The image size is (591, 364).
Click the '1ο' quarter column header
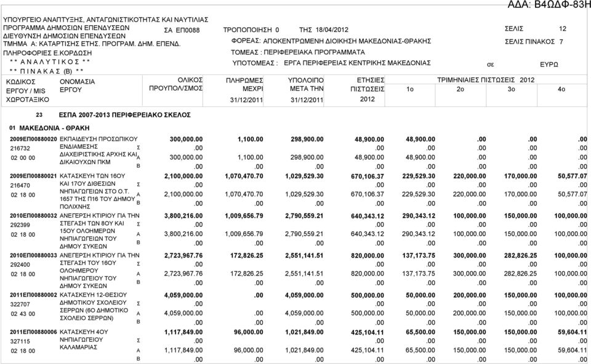[410, 89]
